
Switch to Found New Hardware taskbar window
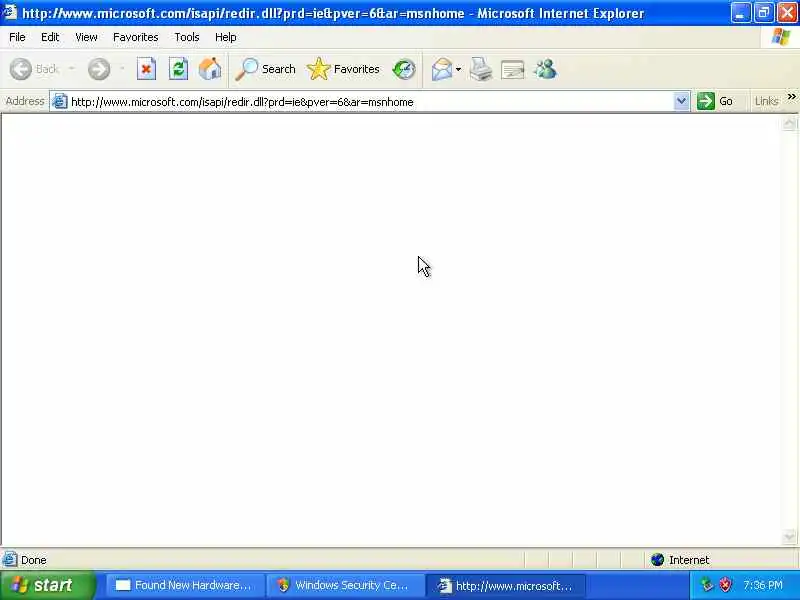pyautogui.click(x=185, y=586)
